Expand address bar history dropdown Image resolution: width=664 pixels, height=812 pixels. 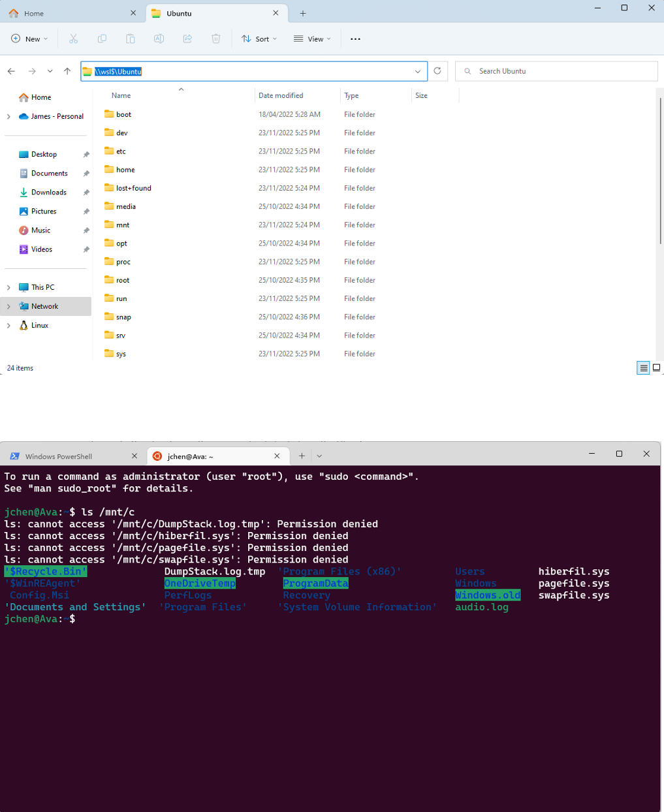(418, 71)
